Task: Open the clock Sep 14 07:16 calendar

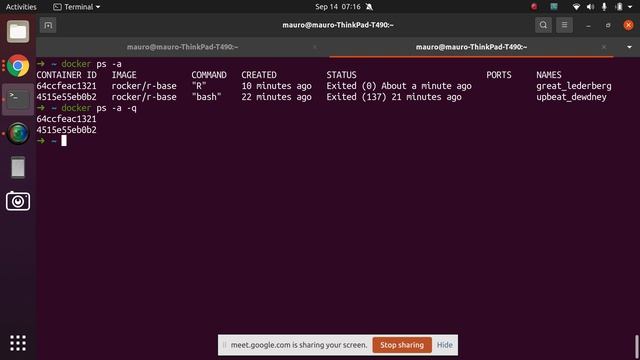Action: pyautogui.click(x=338, y=7)
